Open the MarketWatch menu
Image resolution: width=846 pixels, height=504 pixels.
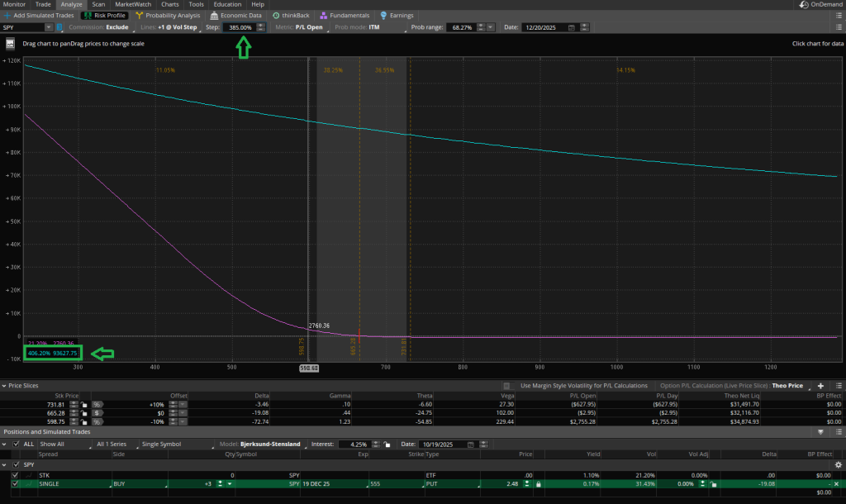click(x=133, y=4)
